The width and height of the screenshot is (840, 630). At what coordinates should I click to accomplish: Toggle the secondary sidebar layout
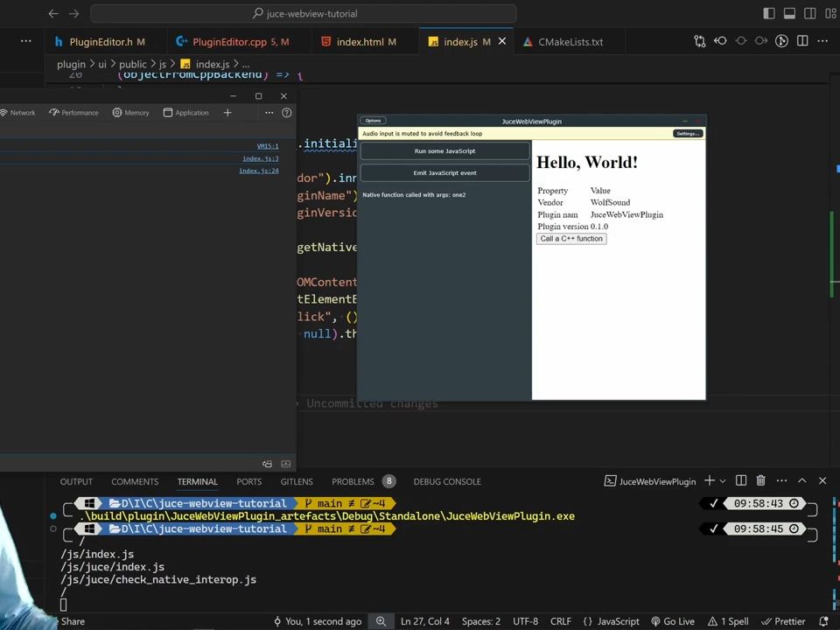click(x=809, y=14)
